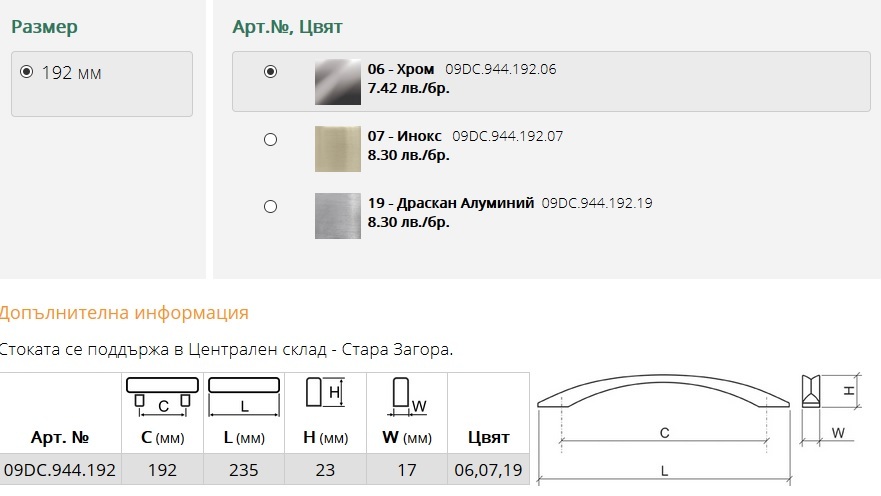
Task: Select the 192 мм size radio button
Action: pyautogui.click(x=26, y=72)
